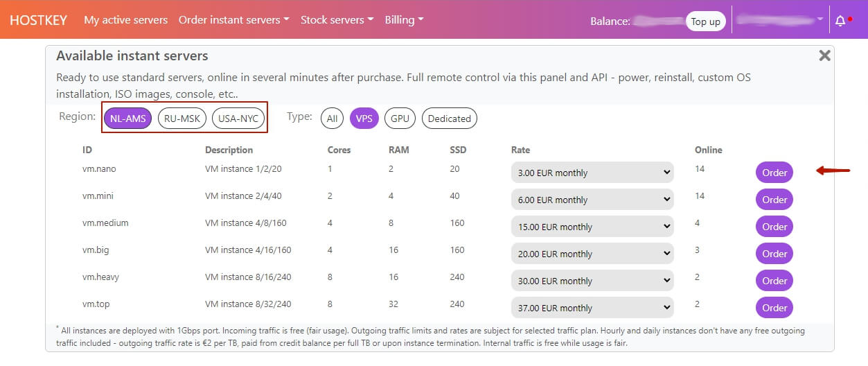
Task: Order the vm.heavy instance
Action: [774, 281]
